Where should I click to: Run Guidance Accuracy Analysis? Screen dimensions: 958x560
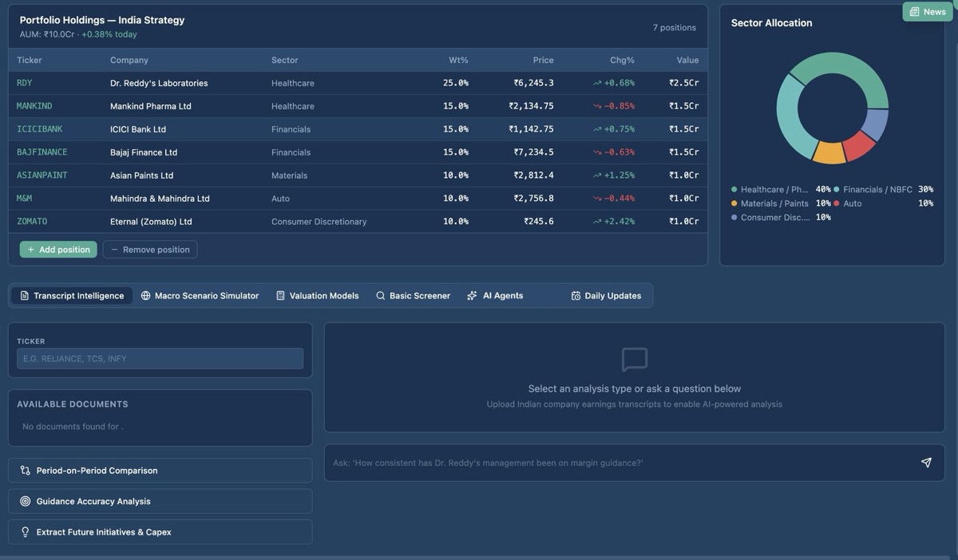pos(160,502)
